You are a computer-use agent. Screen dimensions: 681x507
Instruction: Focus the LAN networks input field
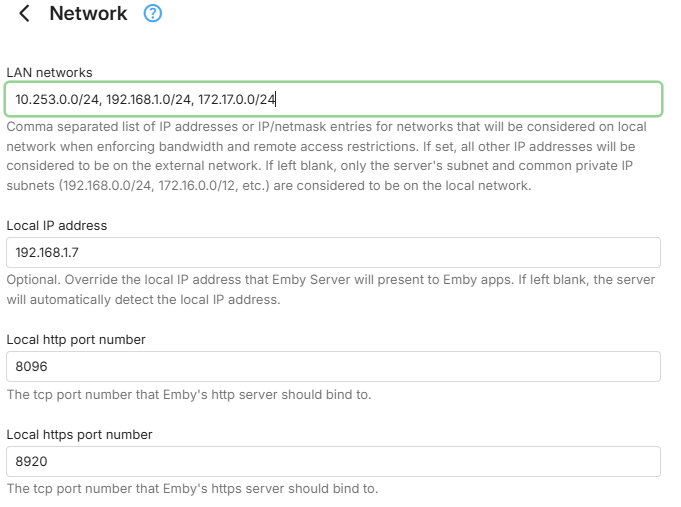click(450, 99)
